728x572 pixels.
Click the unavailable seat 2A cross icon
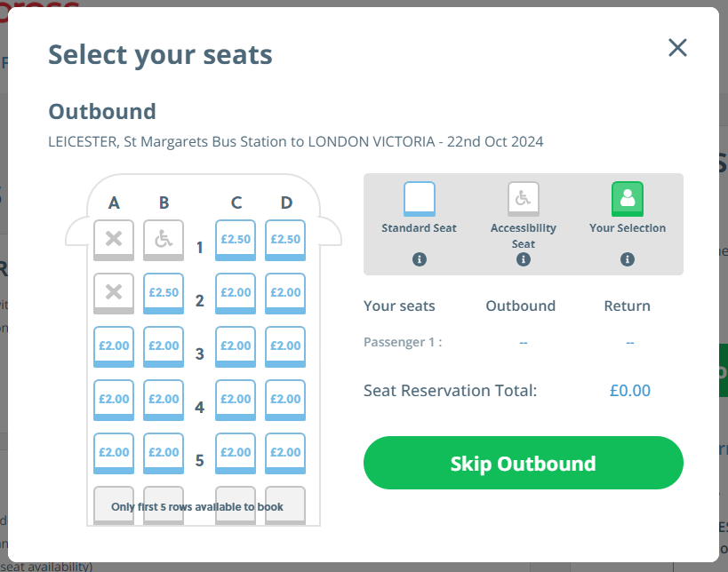[x=114, y=292]
